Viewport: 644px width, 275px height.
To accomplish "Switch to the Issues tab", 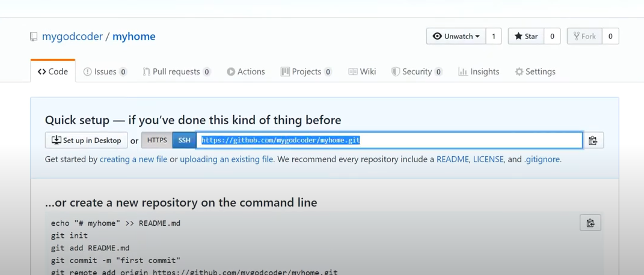I will (x=105, y=71).
